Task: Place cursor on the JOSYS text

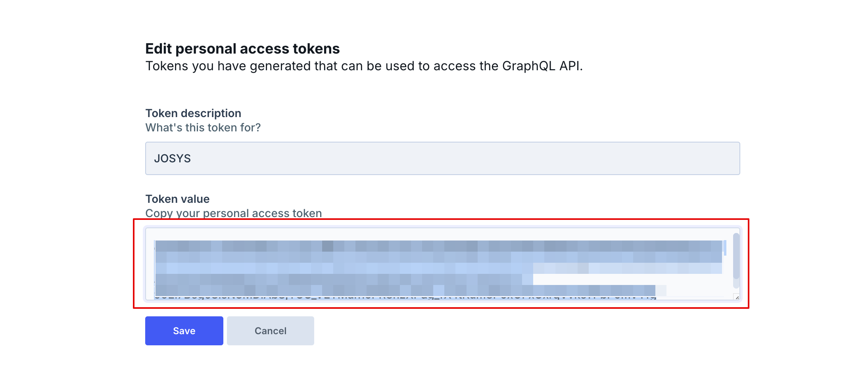Action: pyautogui.click(x=173, y=158)
